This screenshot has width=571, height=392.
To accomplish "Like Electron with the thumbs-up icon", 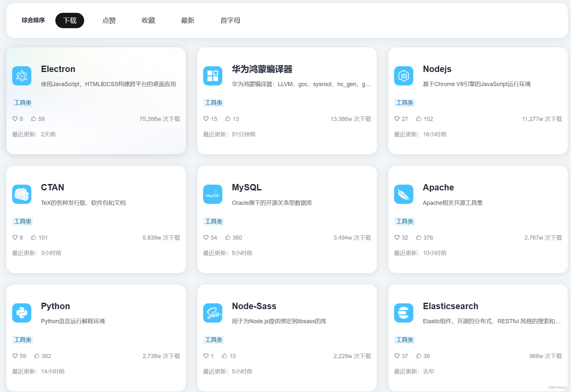I will point(34,119).
